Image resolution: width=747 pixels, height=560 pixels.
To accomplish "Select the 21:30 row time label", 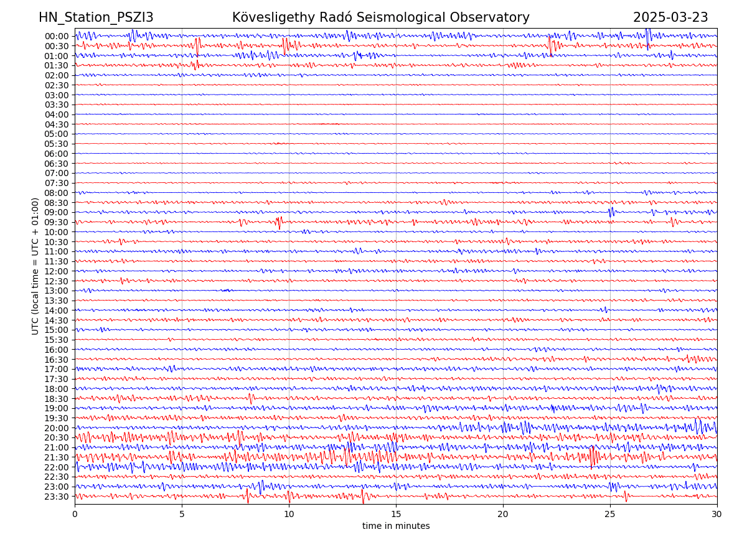I will tap(56, 457).
